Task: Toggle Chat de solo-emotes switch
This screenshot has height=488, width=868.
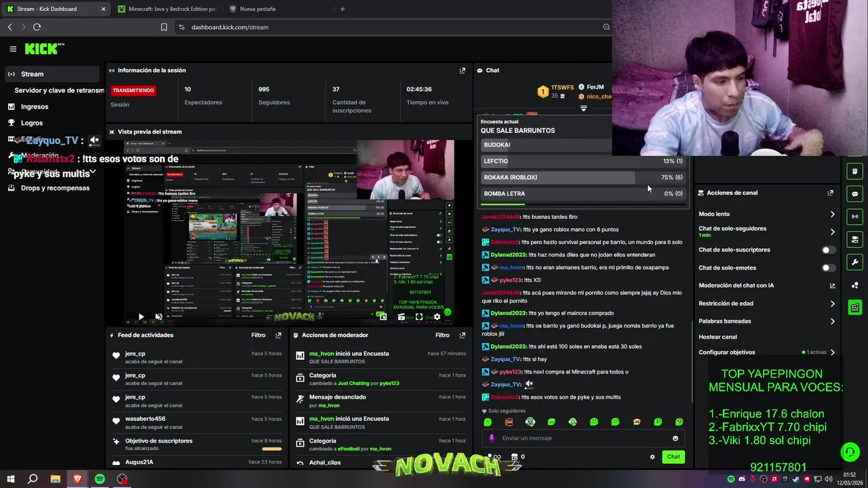Action: (x=827, y=268)
